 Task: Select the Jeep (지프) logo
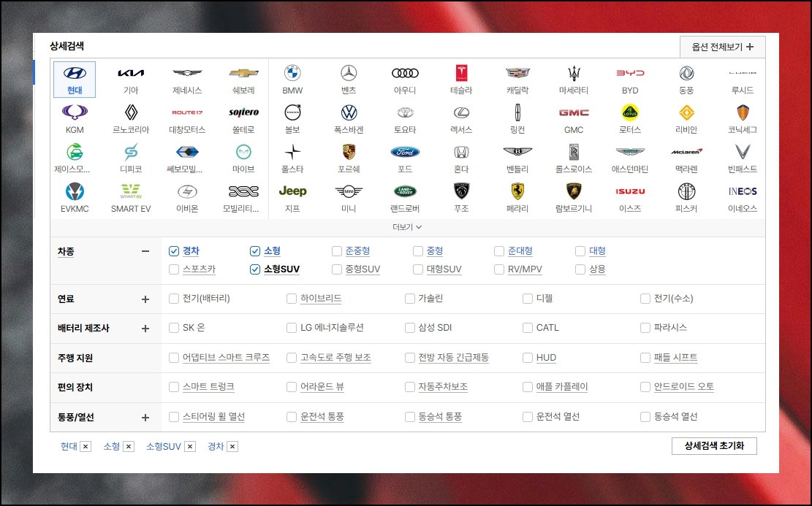coord(292,191)
